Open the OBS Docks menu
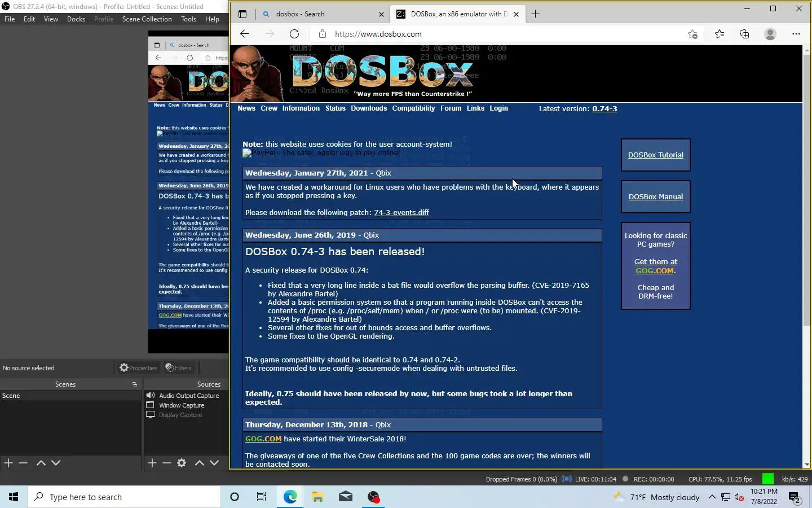 [76, 19]
